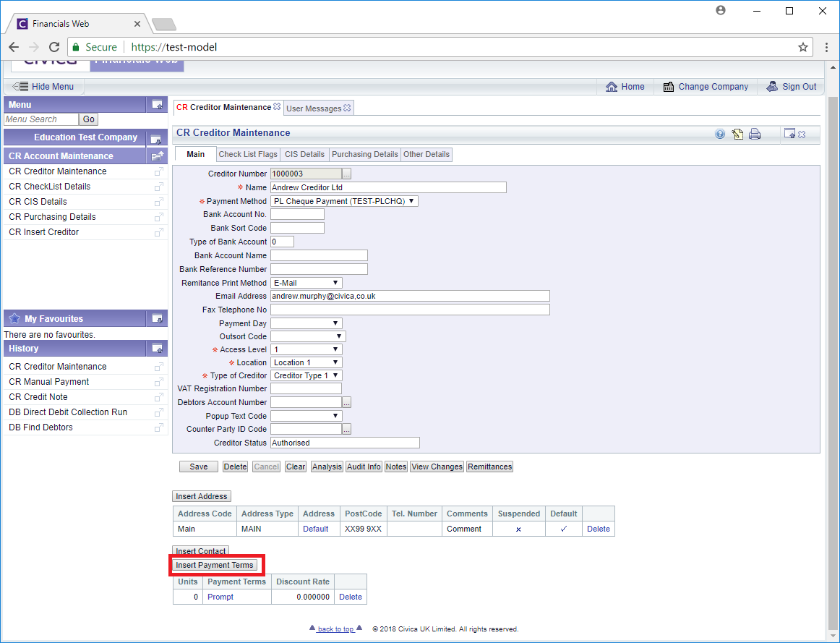Viewport: 840px width, 643px height.
Task: Select the Main tab
Action: (195, 154)
